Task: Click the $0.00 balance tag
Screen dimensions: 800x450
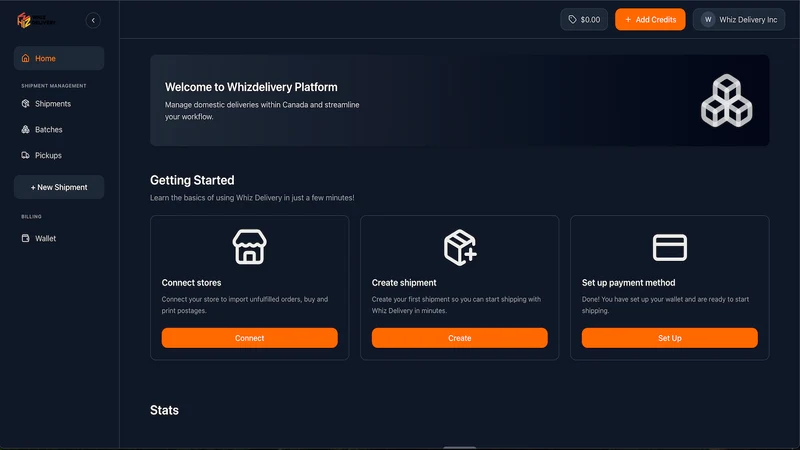Action: [584, 19]
